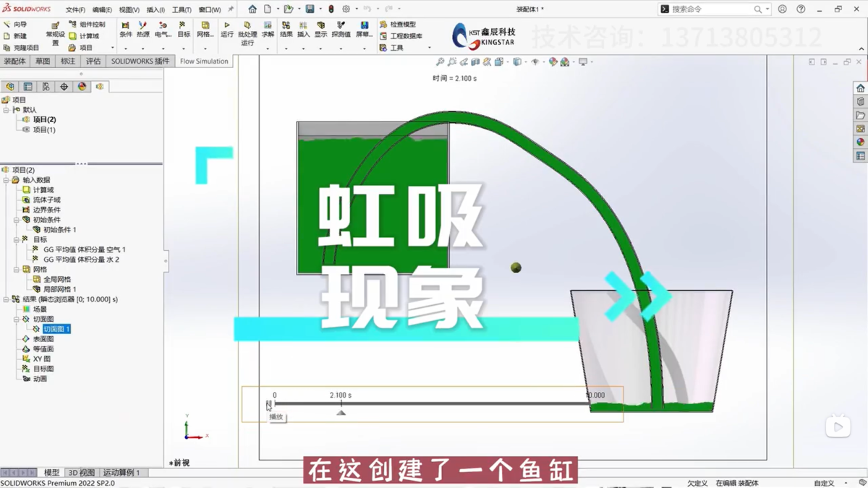Click the 热源 heat source icon
The width and height of the screenshot is (868, 488).
coord(143,29)
